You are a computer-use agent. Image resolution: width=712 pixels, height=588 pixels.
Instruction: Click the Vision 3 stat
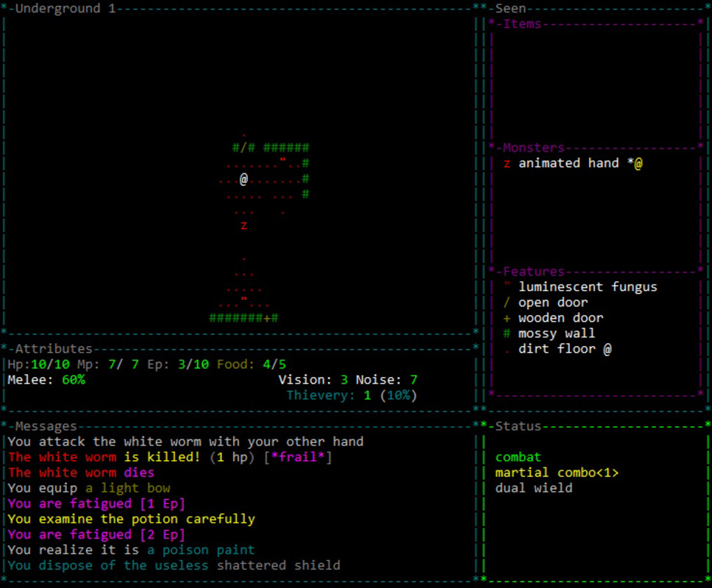point(313,380)
